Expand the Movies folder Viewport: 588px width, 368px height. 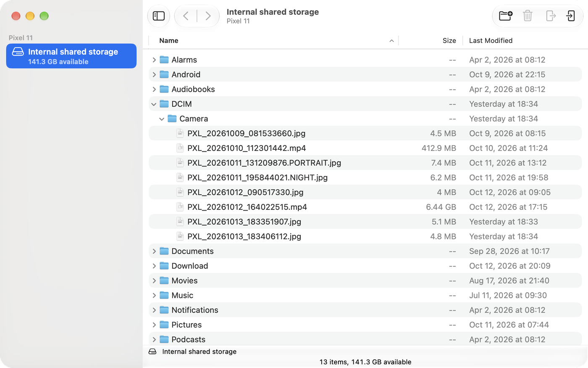click(x=154, y=281)
